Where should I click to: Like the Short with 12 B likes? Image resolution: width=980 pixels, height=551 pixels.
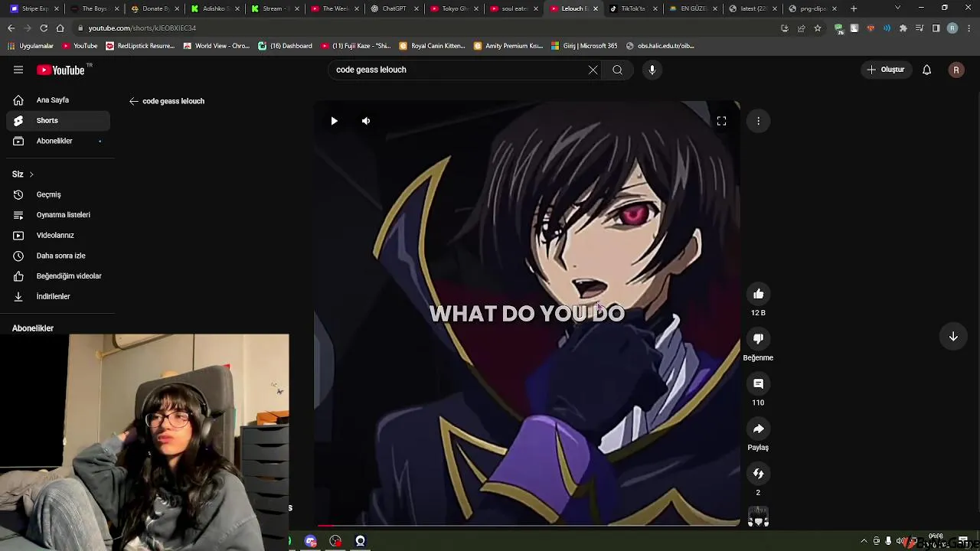758,294
